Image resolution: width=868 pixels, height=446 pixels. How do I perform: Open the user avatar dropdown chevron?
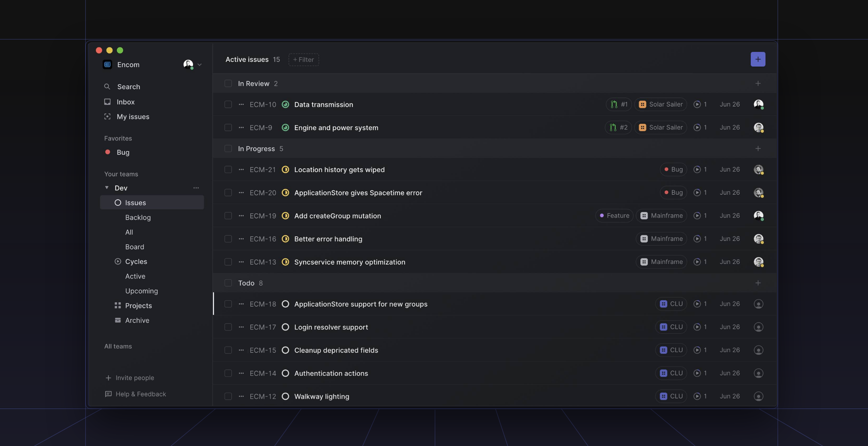(x=199, y=65)
